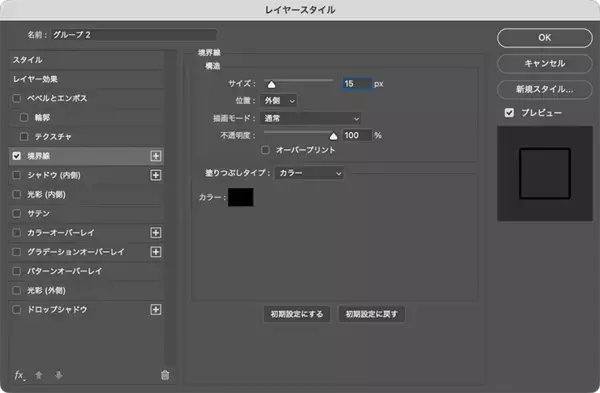
Task: Click the キャンセル button
Action: click(x=545, y=64)
